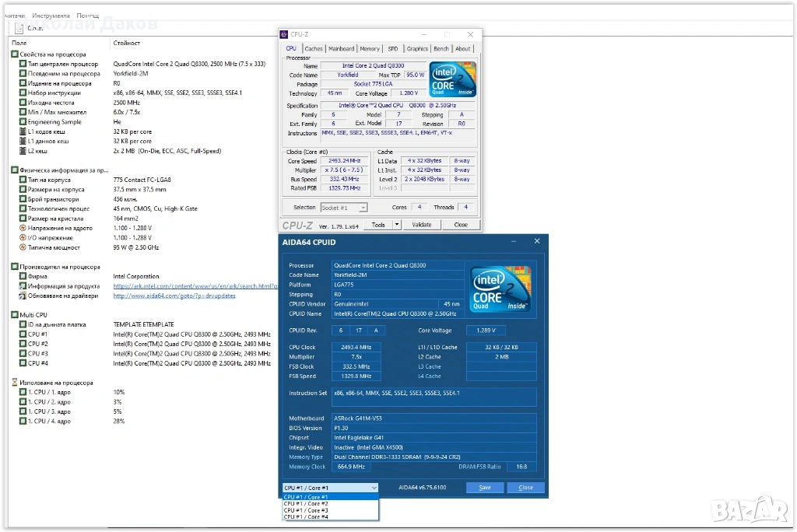797x532 pixels.
Task: Click the Intel Core 2 logo in CPU-Z
Action: (453, 79)
